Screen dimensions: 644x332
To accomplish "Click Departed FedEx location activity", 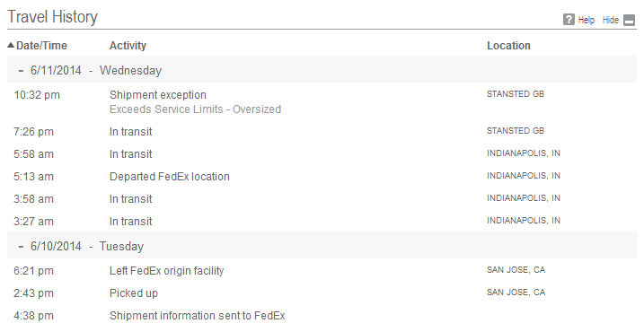I will [x=169, y=177].
